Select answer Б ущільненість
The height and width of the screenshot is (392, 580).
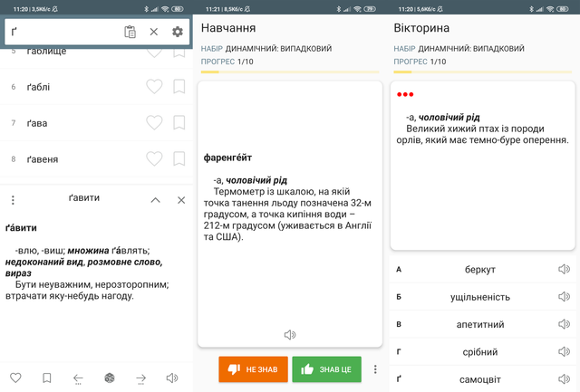point(480,297)
